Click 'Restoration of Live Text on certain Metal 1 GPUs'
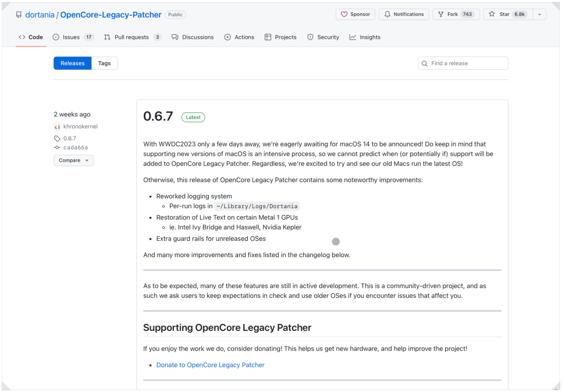This screenshot has height=392, width=562. [x=227, y=218]
